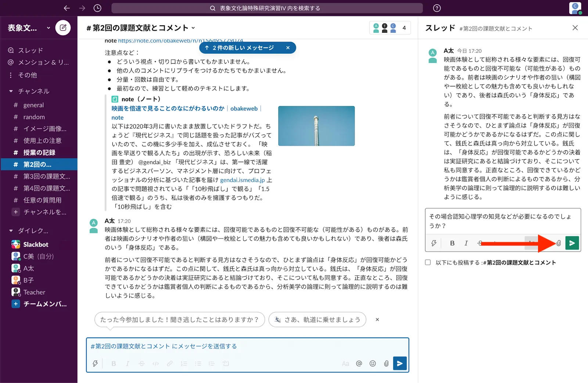Select the general channel
Image resolution: width=588 pixels, height=383 pixels.
tap(33, 105)
